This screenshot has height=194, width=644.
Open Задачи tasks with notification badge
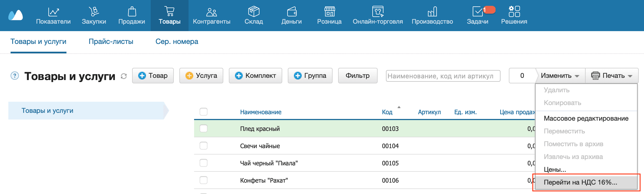coord(477,12)
